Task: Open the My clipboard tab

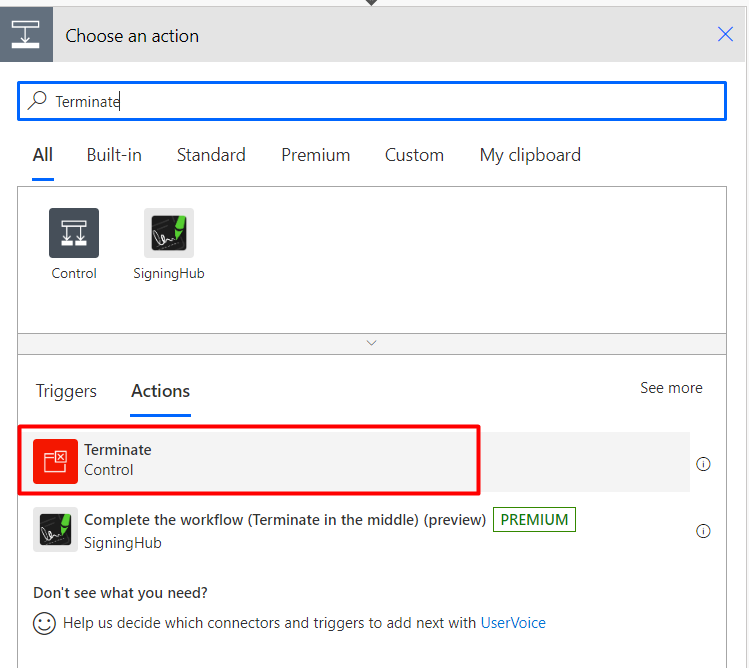Action: pos(530,155)
